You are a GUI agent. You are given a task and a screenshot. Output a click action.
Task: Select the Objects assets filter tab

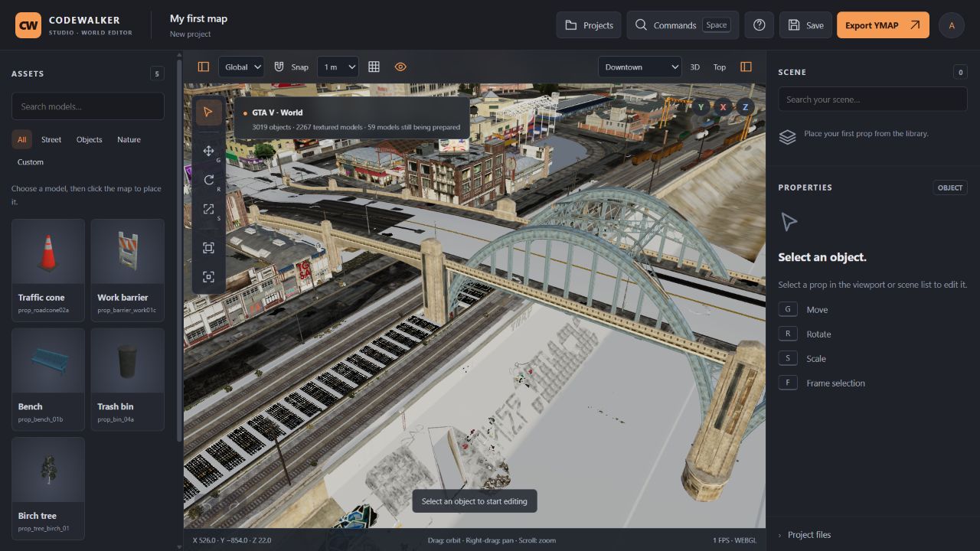point(89,139)
